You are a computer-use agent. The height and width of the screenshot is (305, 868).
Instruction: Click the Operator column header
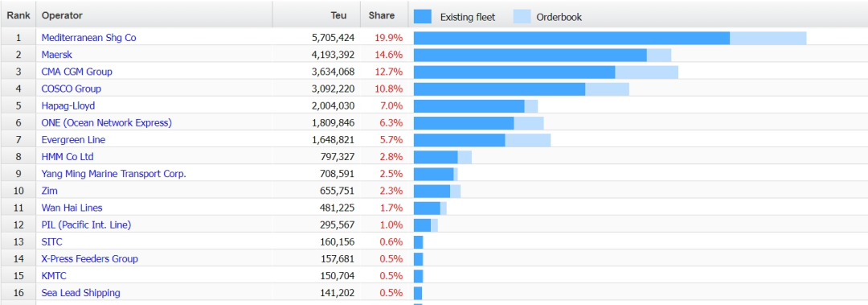click(62, 15)
